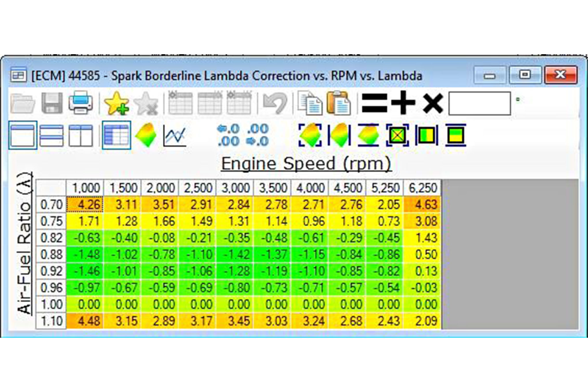Select the cell with value 1.43
588x392 pixels.
click(x=422, y=238)
